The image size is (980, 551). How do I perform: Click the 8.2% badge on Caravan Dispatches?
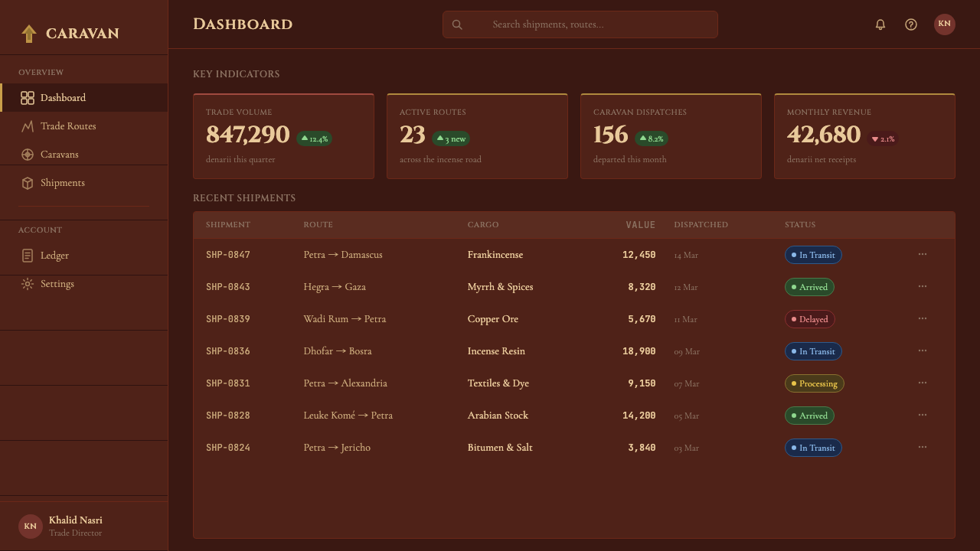click(652, 139)
